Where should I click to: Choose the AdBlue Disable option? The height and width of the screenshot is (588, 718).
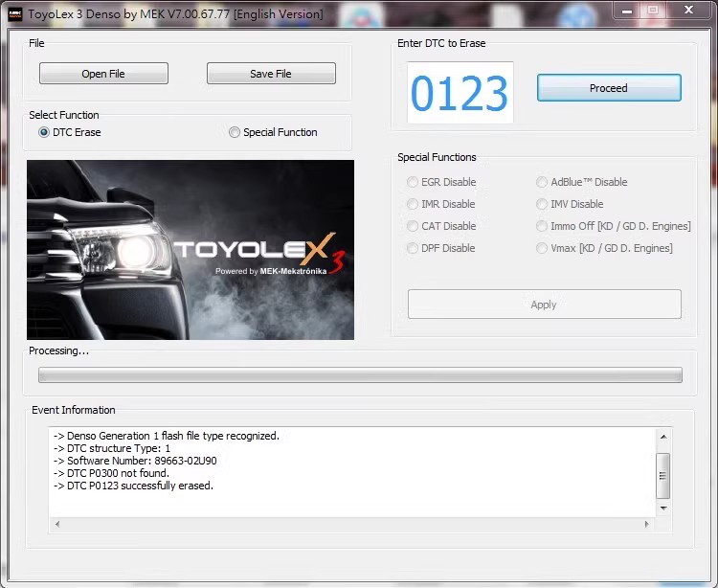tap(581, 182)
